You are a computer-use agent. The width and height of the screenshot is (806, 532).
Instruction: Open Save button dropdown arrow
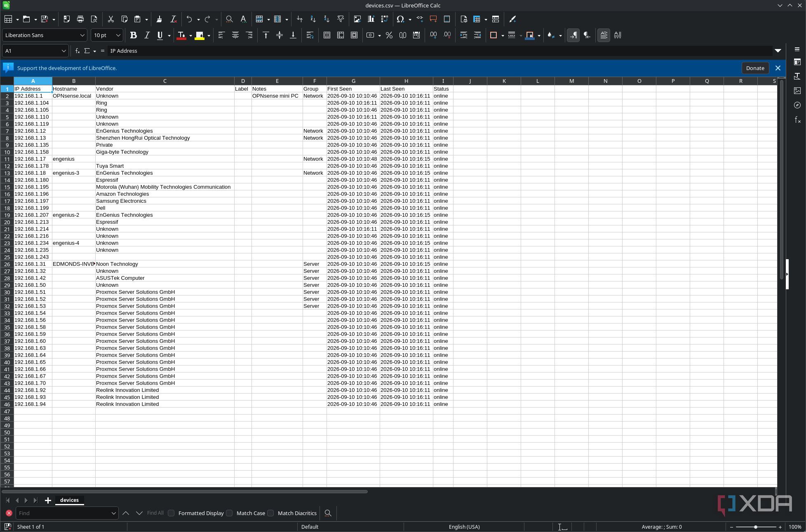[x=54, y=19]
